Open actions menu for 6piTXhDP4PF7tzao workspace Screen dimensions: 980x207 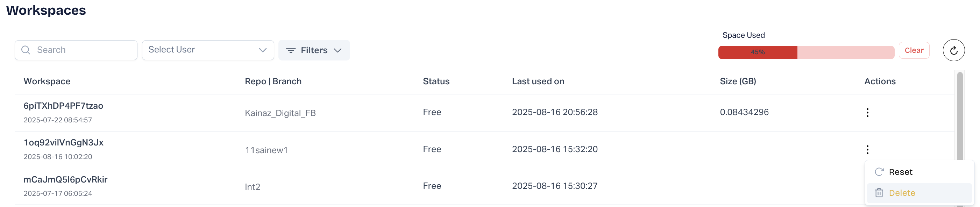click(867, 113)
